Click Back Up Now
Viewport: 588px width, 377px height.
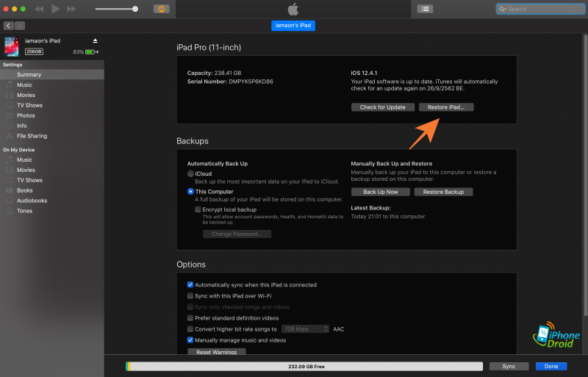tap(380, 192)
